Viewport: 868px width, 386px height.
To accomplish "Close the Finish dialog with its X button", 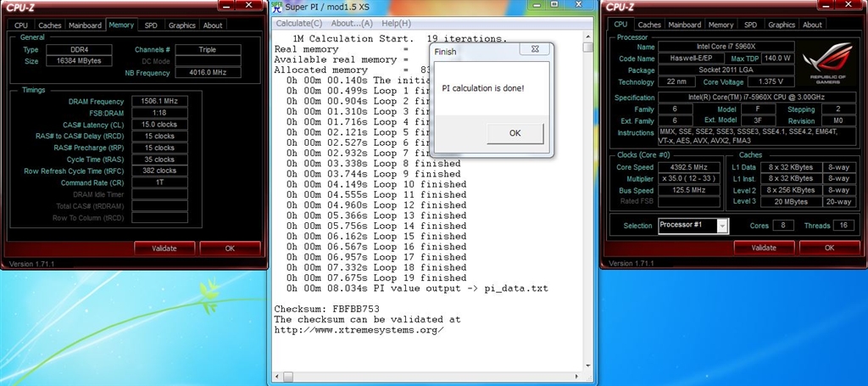I will coord(535,49).
